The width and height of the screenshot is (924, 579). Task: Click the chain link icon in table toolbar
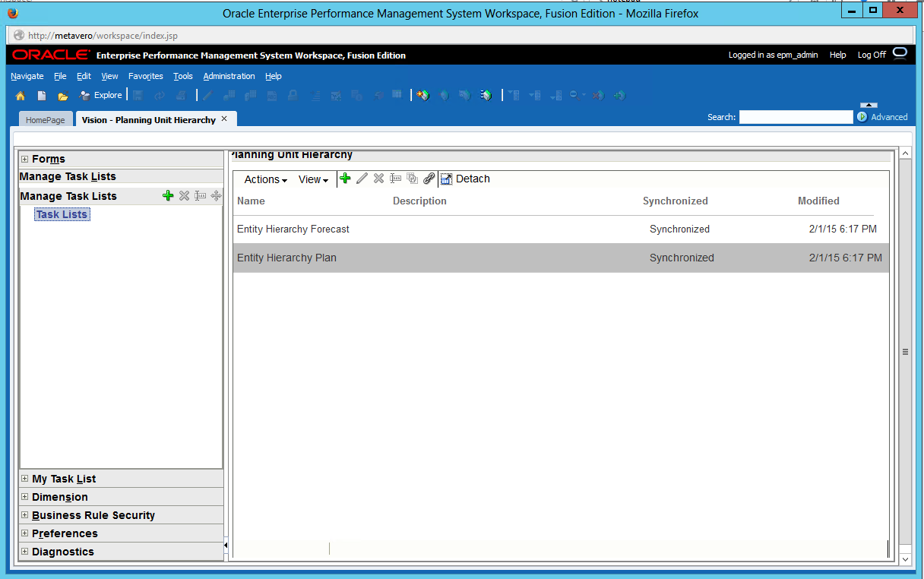coord(429,179)
